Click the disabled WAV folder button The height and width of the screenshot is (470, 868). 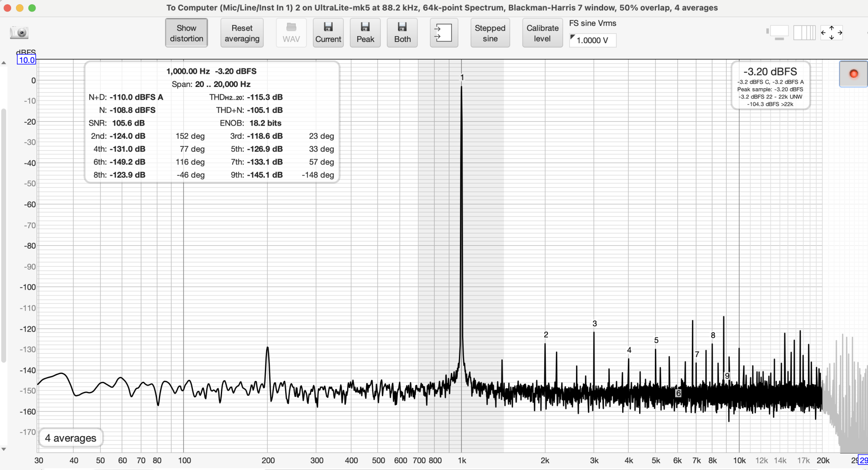(x=291, y=33)
